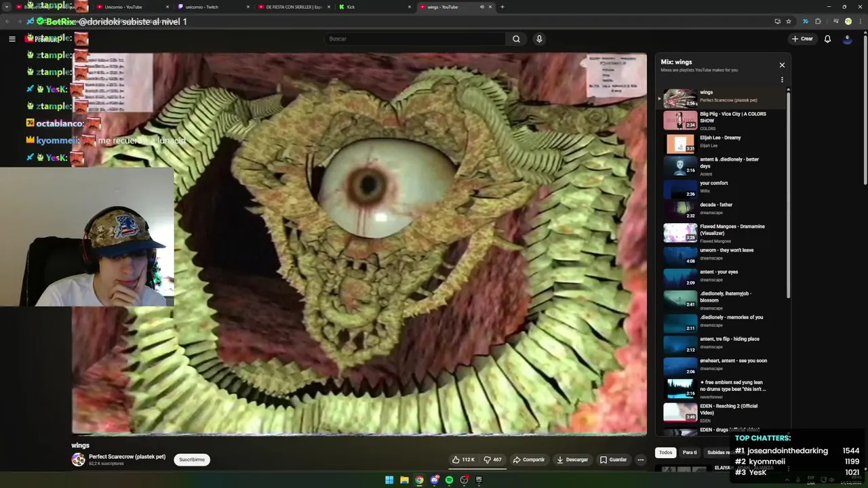The width and height of the screenshot is (868, 488).
Task: Click the Crear button
Action: coord(802,39)
